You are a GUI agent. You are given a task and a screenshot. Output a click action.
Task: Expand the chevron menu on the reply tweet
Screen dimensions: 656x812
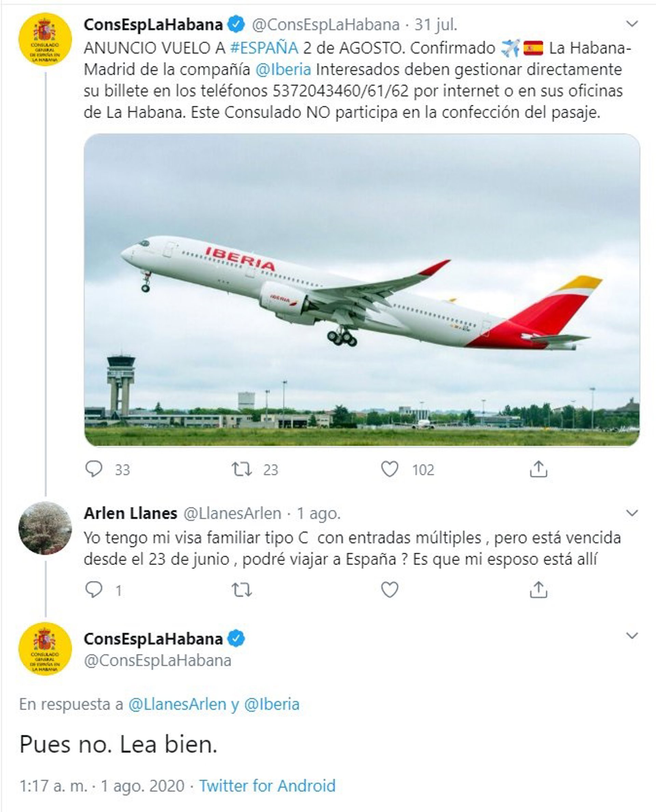(x=632, y=636)
